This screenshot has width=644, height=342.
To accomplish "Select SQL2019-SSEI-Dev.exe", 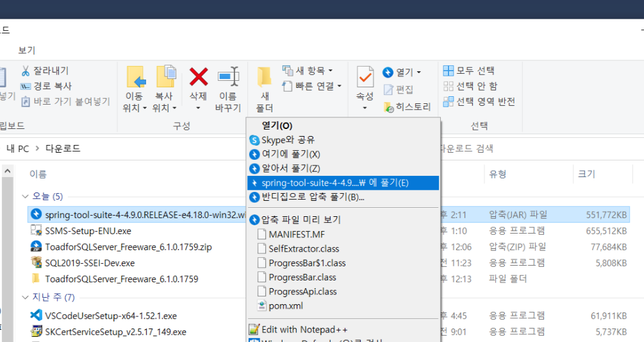I will (x=90, y=263).
